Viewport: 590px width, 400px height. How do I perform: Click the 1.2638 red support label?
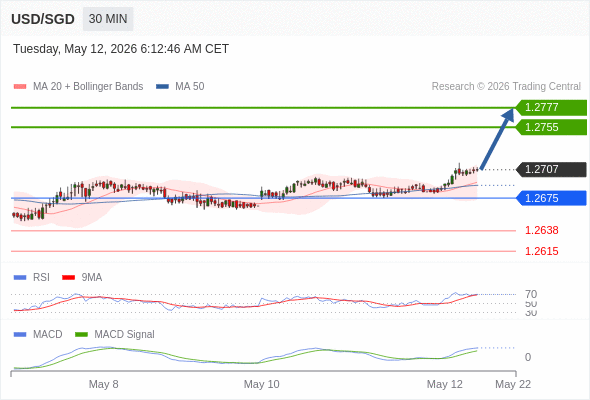click(x=541, y=230)
